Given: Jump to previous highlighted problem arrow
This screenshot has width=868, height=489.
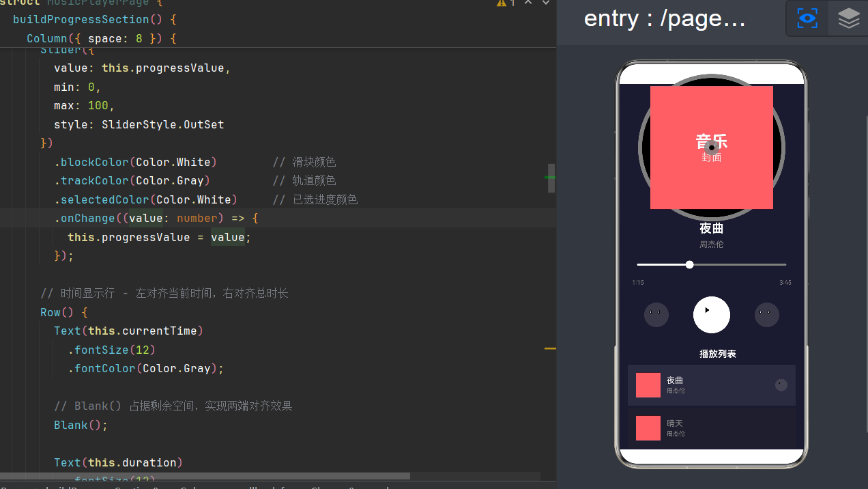Looking at the screenshot, I should click(x=528, y=3).
